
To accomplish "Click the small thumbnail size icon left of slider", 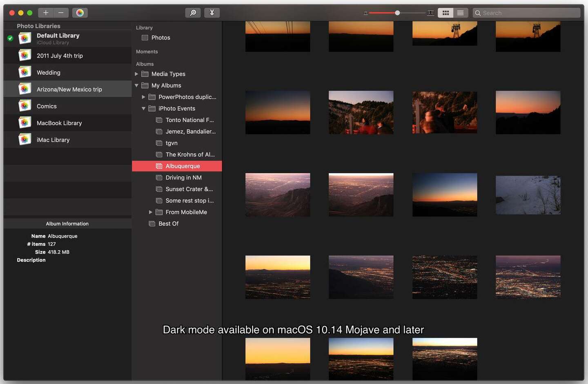I will pyautogui.click(x=365, y=13).
